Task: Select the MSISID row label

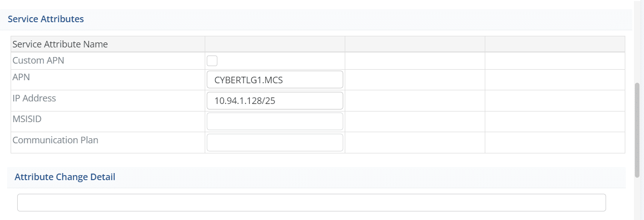Action: (26, 119)
